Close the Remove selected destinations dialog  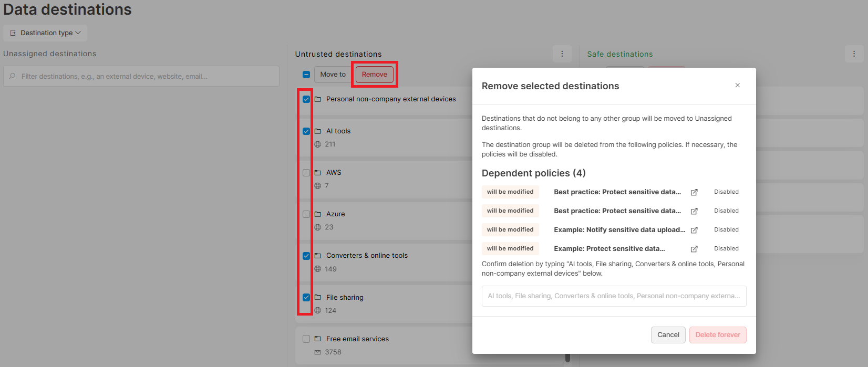click(738, 85)
